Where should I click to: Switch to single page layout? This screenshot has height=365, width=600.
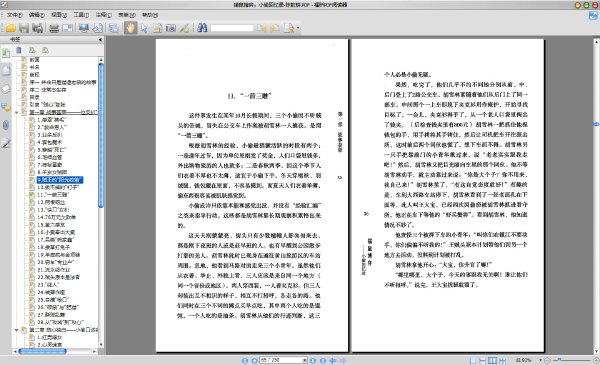pos(473,360)
